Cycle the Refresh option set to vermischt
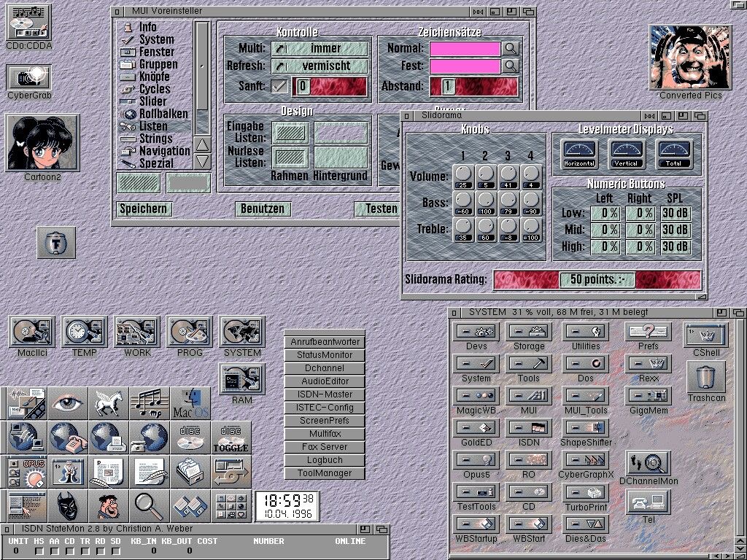This screenshot has height=560, width=747. 320,66
